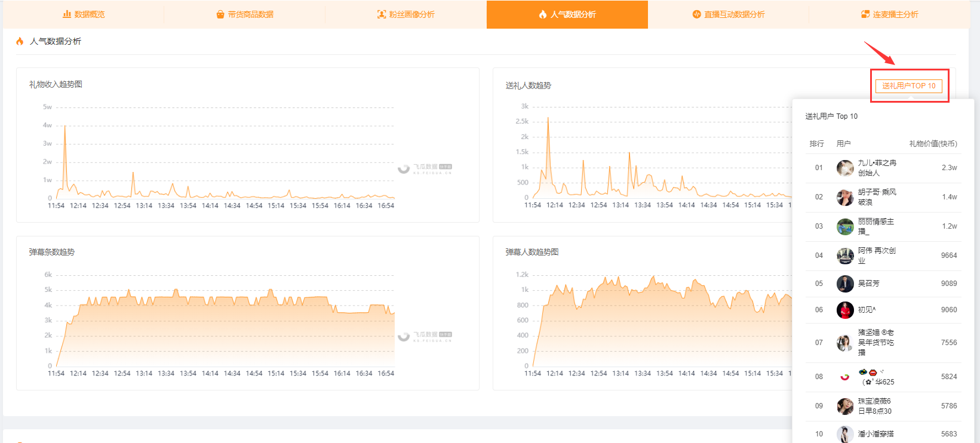Click the basket icon on 带货商品数据 tab
980x443 pixels.
point(220,14)
